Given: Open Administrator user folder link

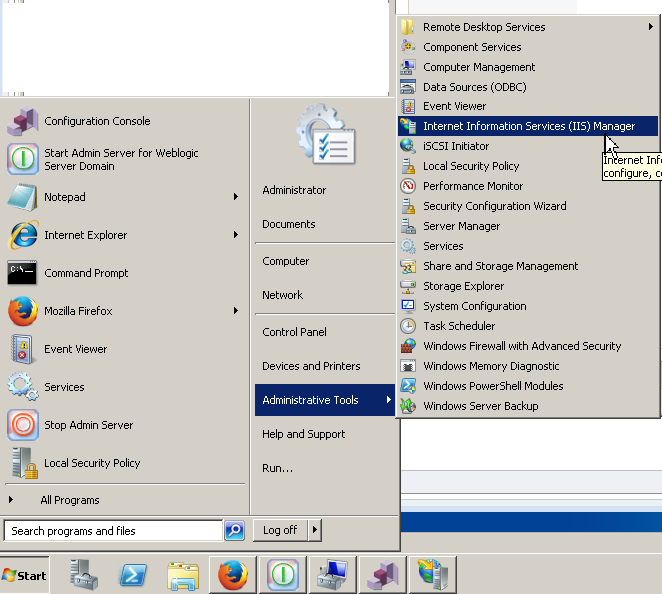Looking at the screenshot, I should [294, 190].
